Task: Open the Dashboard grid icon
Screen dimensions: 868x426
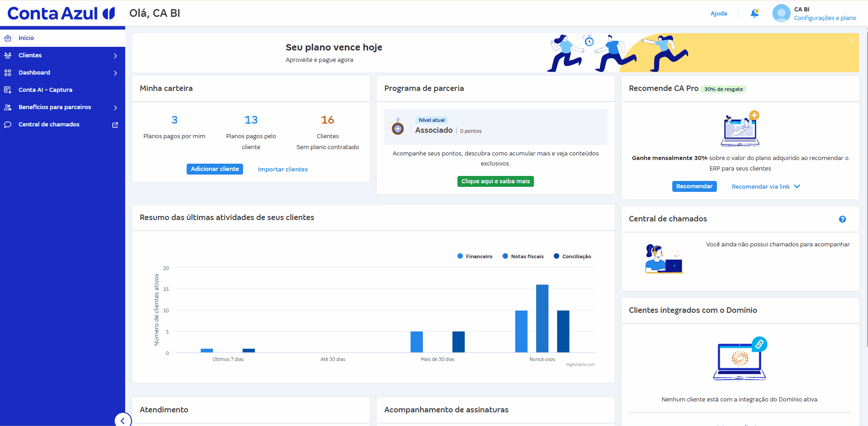Action: [8, 72]
